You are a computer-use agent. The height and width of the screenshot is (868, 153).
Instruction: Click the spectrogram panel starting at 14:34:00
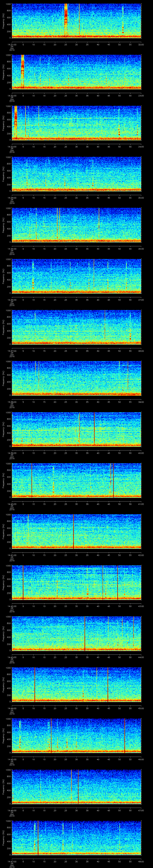point(76,174)
